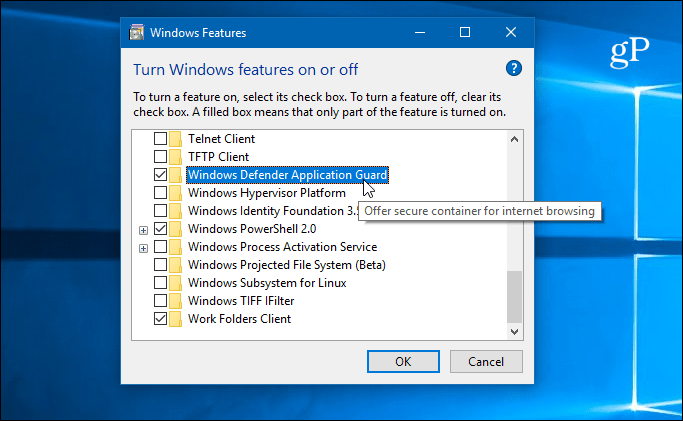Image resolution: width=683 pixels, height=421 pixels.
Task: Select Windows Defender Application Guard label
Action: (287, 175)
